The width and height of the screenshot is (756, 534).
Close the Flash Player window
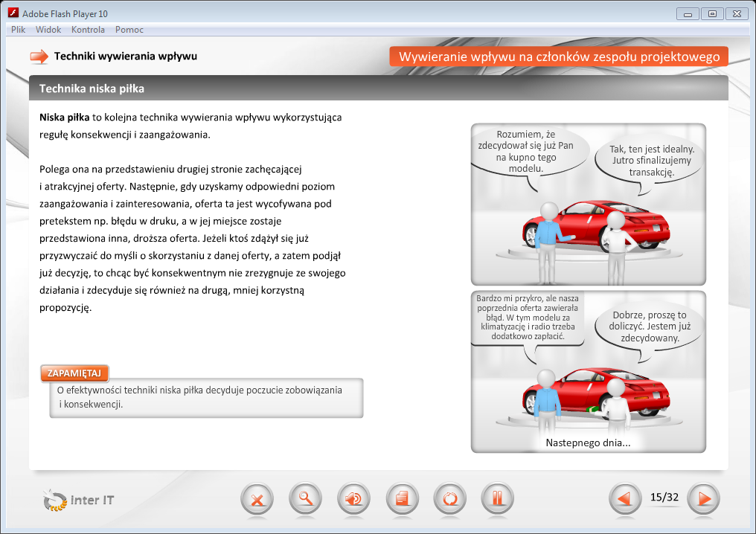coord(737,14)
